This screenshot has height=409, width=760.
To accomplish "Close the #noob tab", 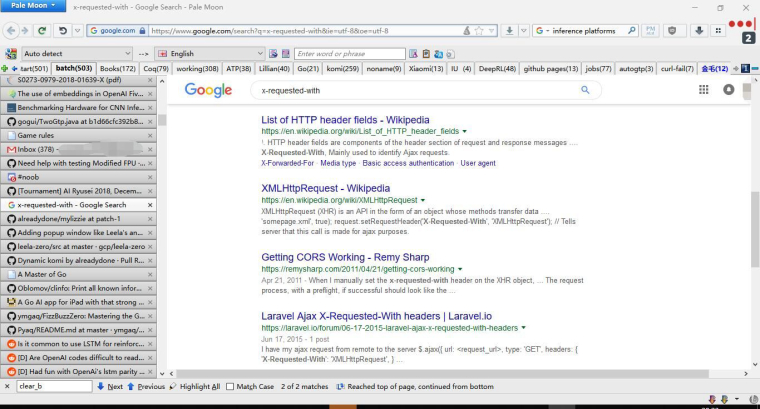I will coord(150,177).
